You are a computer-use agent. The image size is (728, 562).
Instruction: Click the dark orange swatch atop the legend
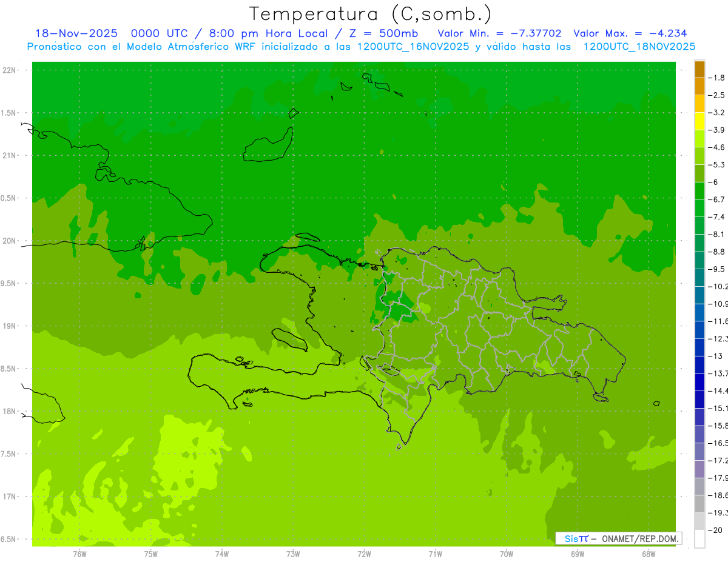pos(699,69)
